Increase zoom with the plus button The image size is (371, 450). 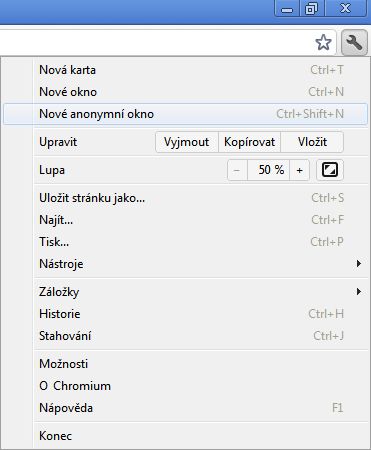(299, 170)
